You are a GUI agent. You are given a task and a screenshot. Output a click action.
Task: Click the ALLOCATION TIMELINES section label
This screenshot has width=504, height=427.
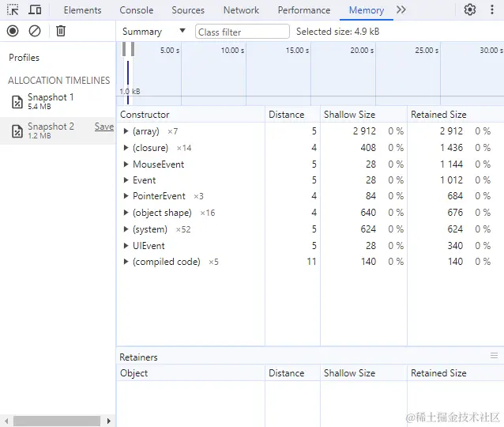[58, 81]
